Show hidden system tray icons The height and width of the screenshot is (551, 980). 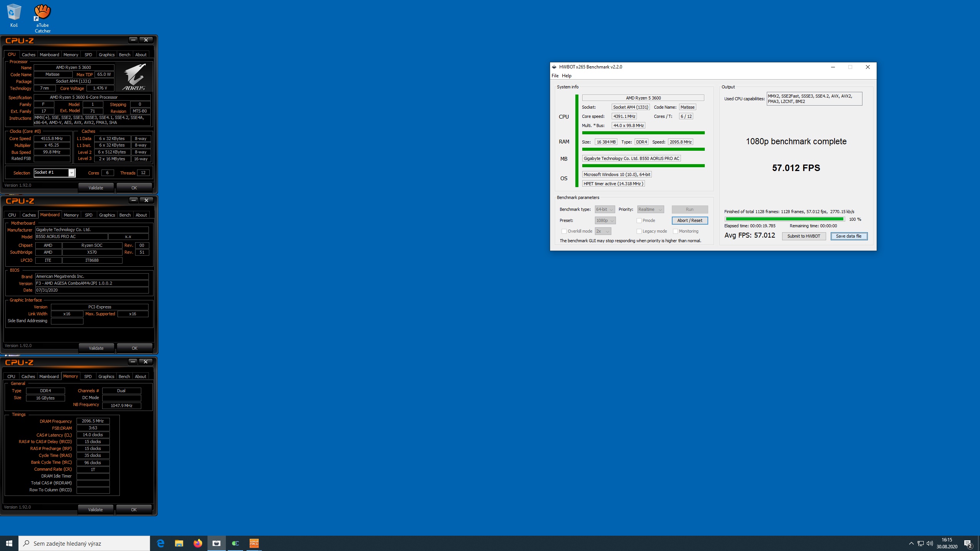(x=911, y=543)
